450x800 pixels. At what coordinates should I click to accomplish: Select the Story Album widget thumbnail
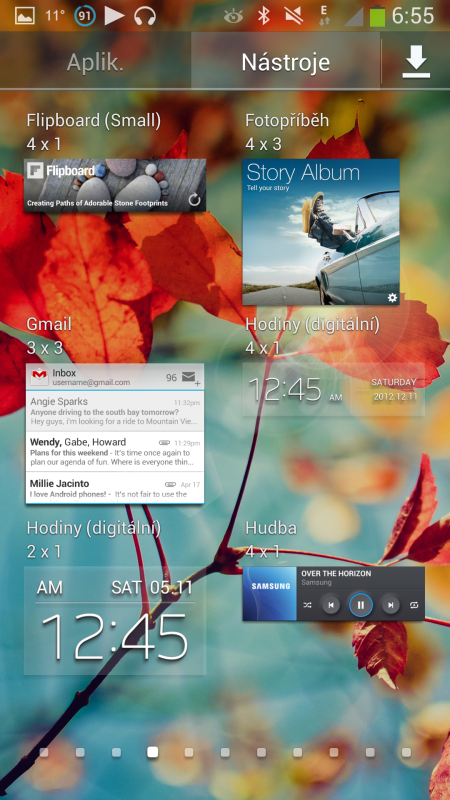coord(320,232)
